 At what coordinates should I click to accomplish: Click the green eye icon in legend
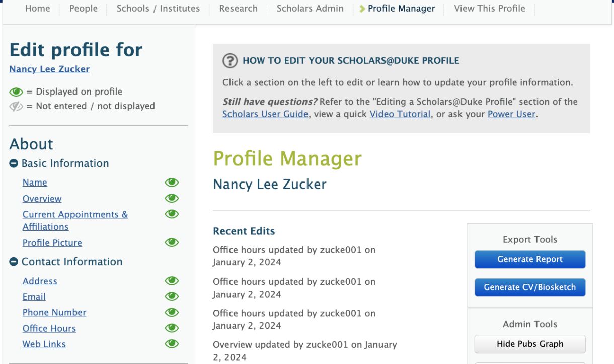[x=16, y=92]
